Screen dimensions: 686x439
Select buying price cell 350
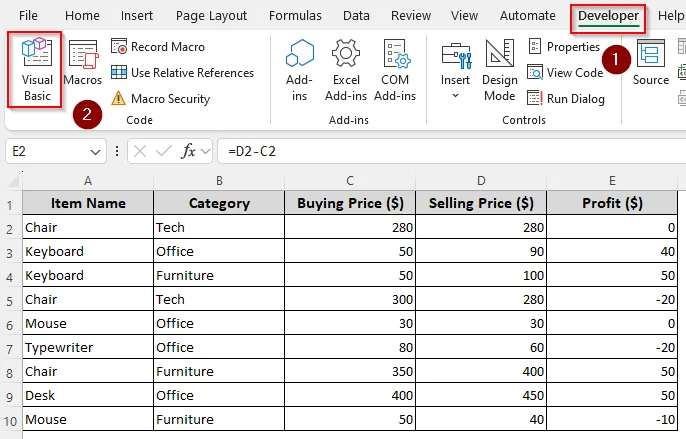[350, 372]
